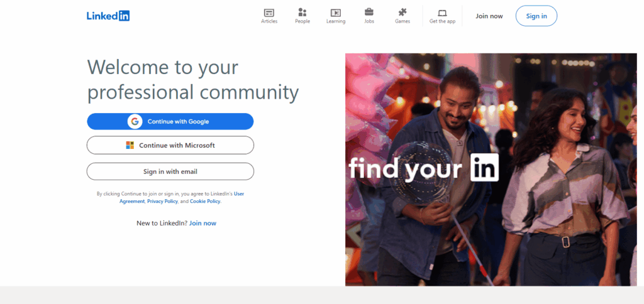Open the Learning icon in navigation
Viewport: 644px width, 304px height.
(336, 13)
